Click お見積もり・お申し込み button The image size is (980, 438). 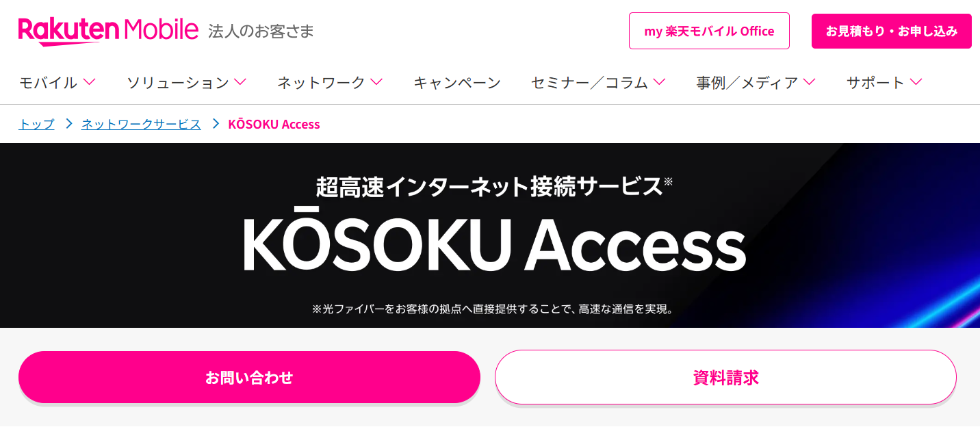(891, 31)
